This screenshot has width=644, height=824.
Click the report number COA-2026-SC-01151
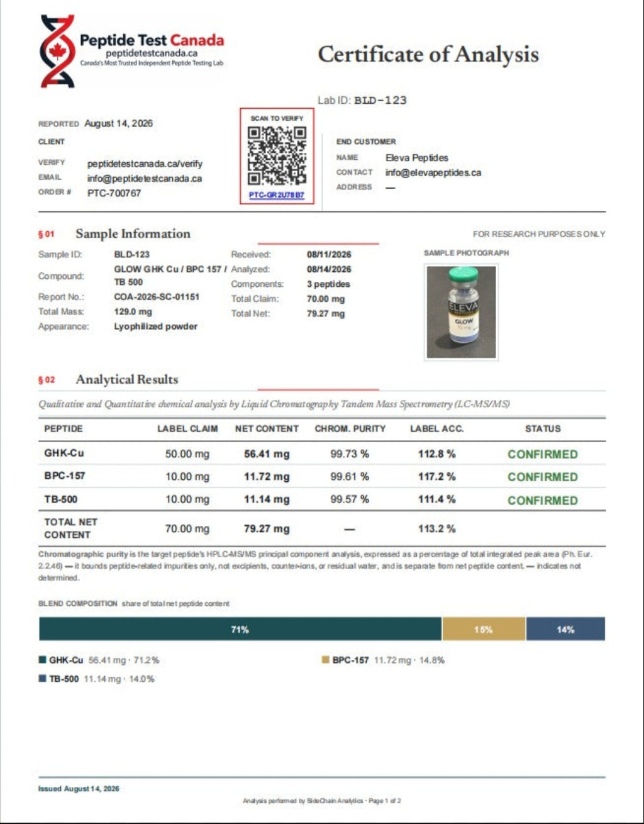(157, 297)
